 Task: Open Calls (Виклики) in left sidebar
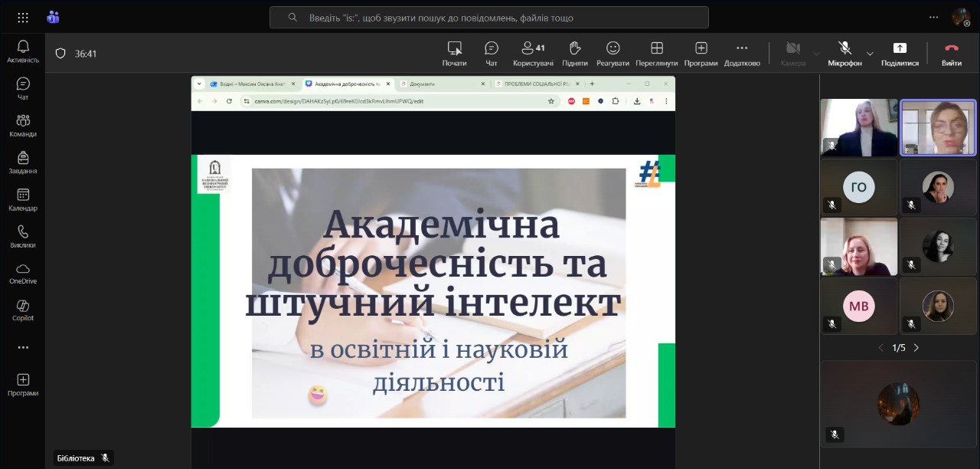(23, 236)
